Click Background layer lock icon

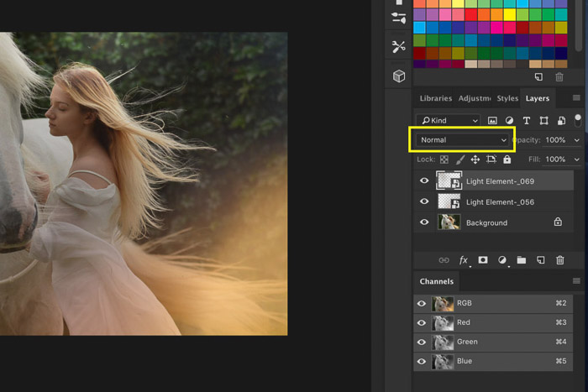click(x=558, y=222)
